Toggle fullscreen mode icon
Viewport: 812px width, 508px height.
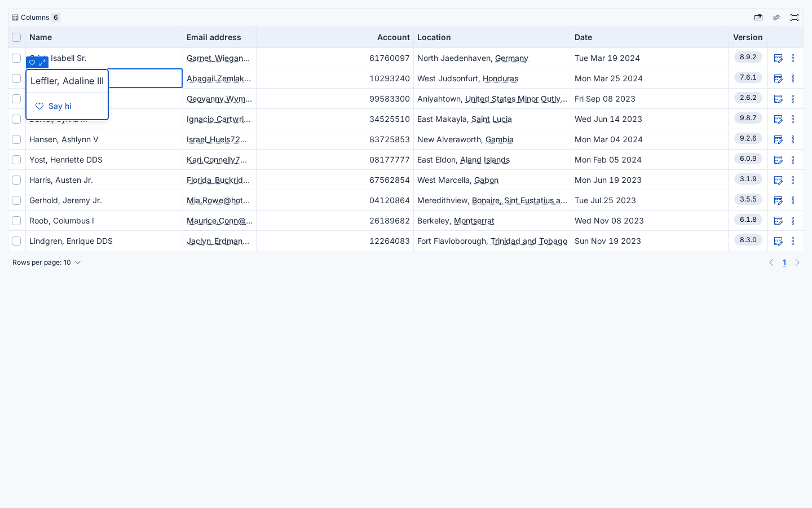tap(795, 17)
